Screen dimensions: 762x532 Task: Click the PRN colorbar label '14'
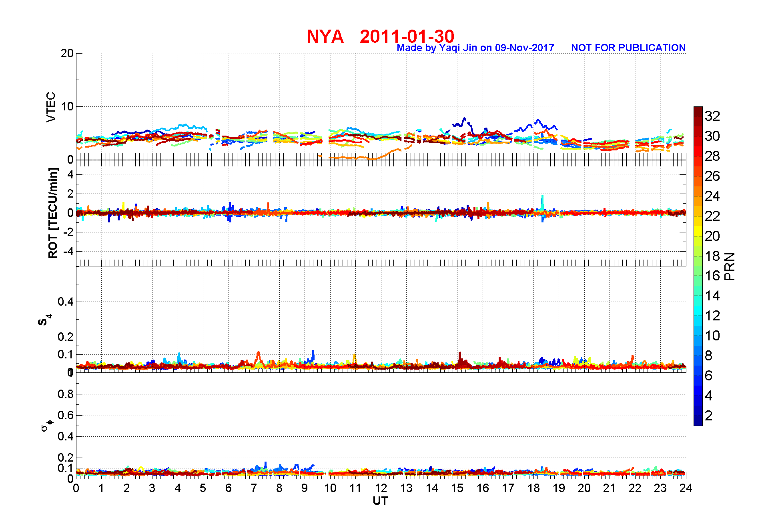tap(712, 296)
